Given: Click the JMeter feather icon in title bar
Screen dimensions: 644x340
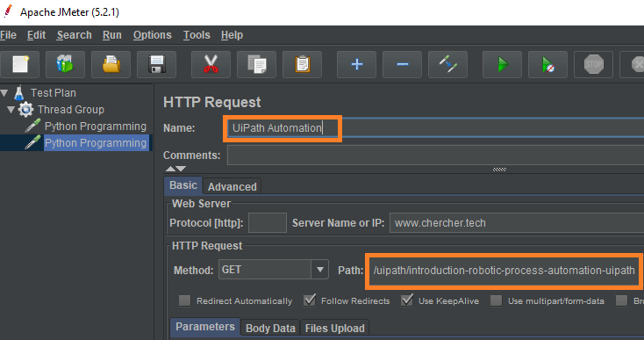Looking at the screenshot, I should [x=7, y=12].
